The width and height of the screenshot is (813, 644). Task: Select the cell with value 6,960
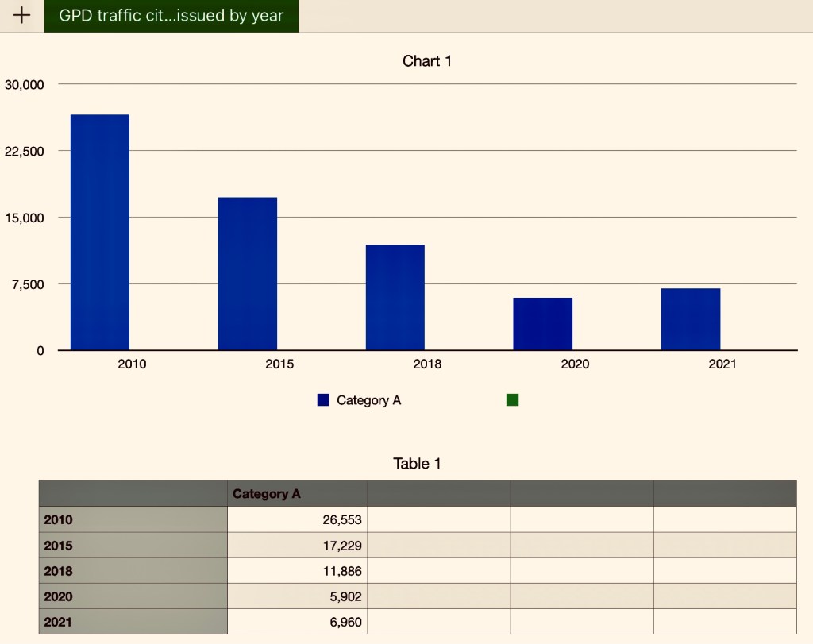(297, 622)
